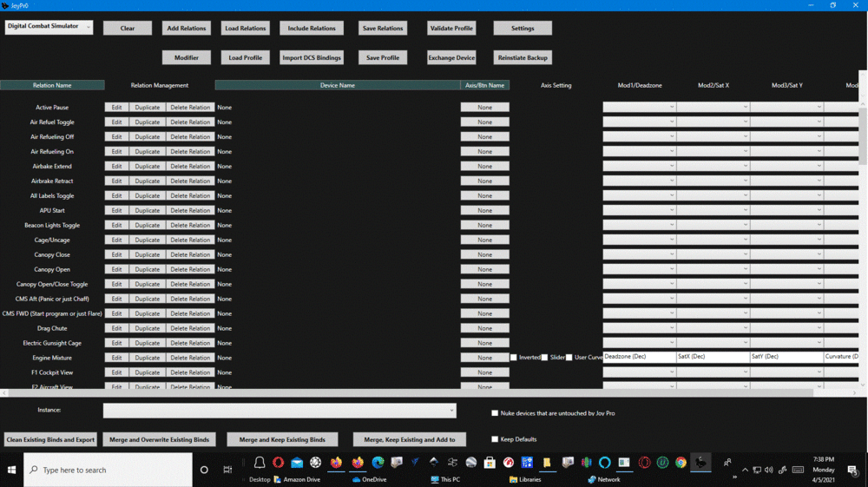Image resolution: width=868 pixels, height=487 pixels.
Task: Click the Cortana circle icon in taskbar
Action: [x=204, y=470]
